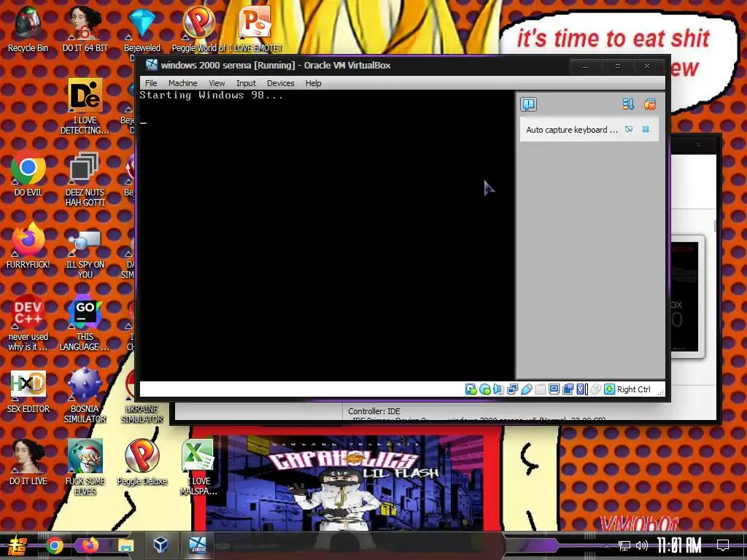Open the File menu in VirtualBox

pos(151,83)
